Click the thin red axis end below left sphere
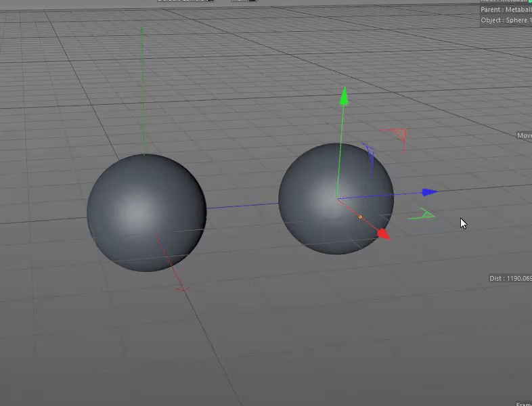The image size is (532, 406). pos(182,289)
